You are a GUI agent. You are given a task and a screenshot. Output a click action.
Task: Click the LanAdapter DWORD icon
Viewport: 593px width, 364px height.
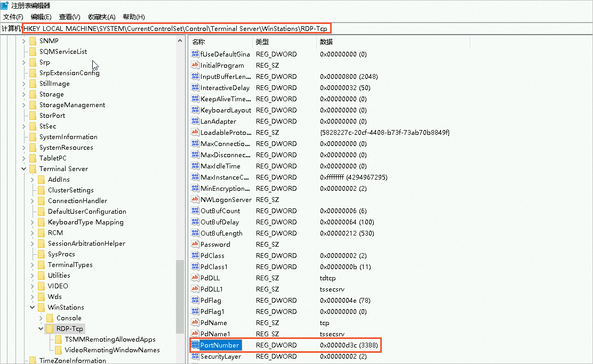pos(195,121)
